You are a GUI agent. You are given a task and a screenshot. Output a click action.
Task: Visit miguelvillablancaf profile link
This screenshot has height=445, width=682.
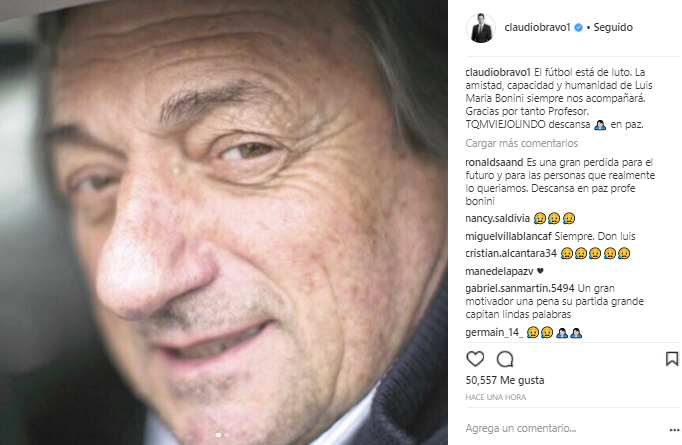click(508, 236)
